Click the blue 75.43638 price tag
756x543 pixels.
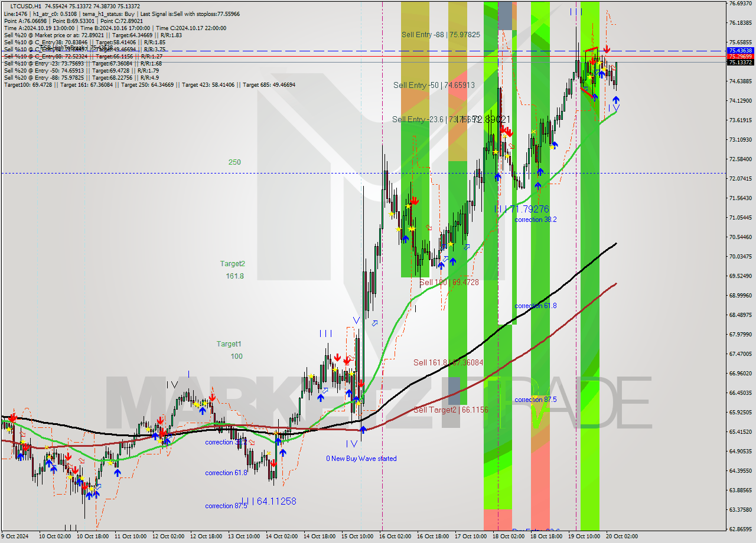pos(740,51)
